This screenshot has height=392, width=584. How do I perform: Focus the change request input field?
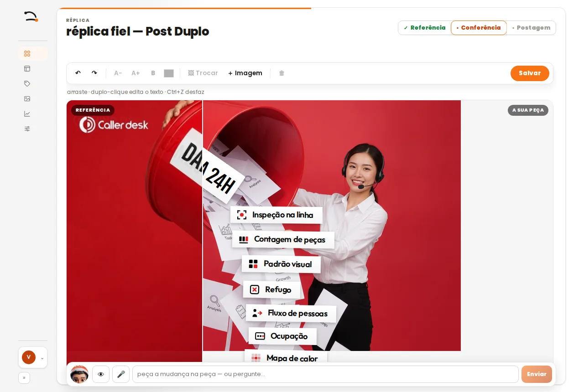325,374
